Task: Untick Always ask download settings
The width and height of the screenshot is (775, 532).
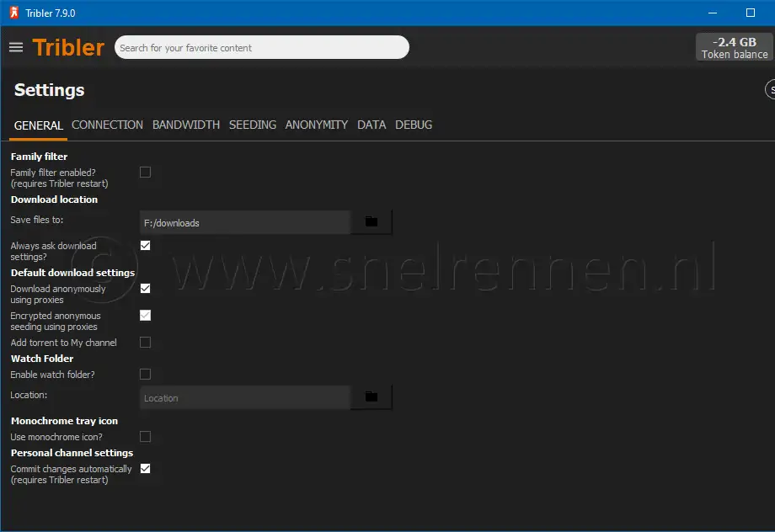Action: tap(145, 246)
